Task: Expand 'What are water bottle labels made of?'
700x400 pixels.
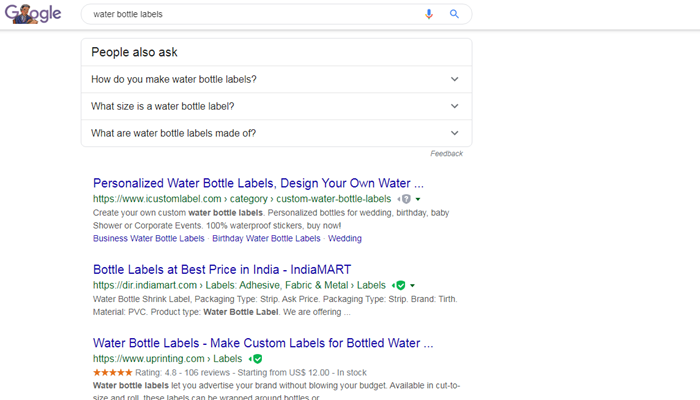Action: pos(276,133)
